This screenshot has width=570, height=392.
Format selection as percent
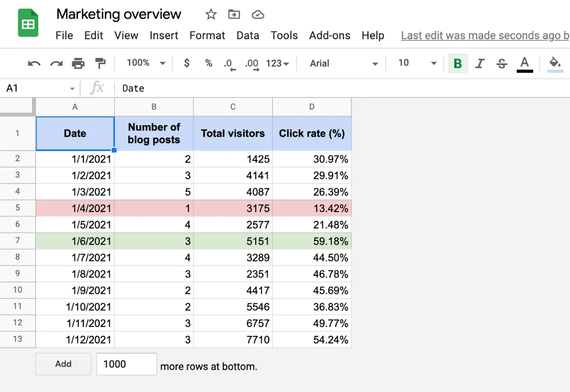208,63
